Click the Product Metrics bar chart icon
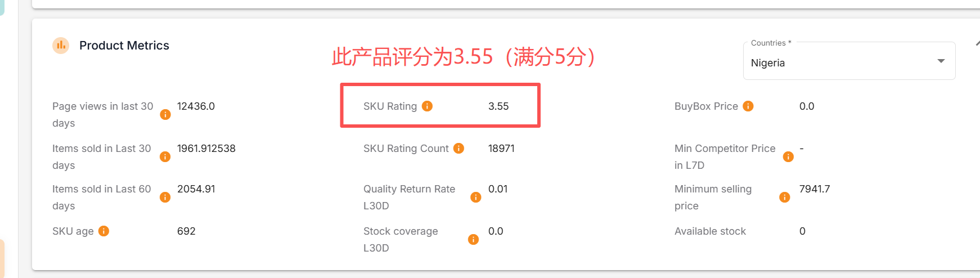The width and height of the screenshot is (980, 278). [x=61, y=45]
